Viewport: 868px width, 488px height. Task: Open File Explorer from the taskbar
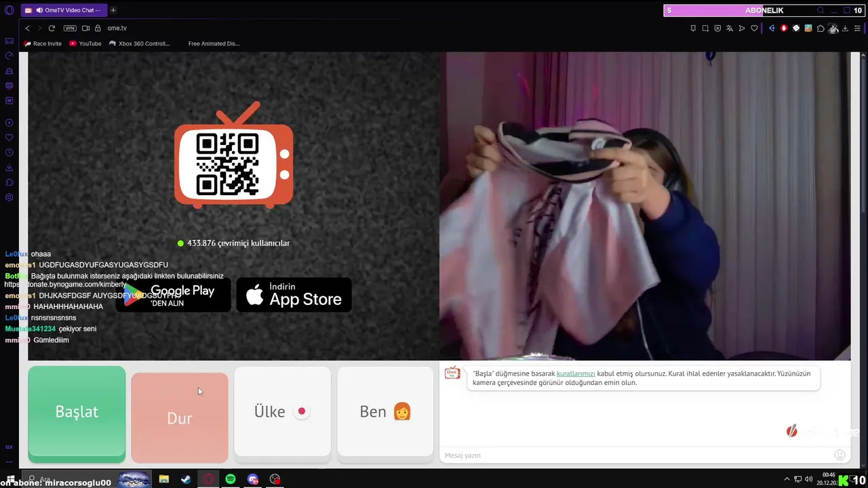tap(164, 479)
